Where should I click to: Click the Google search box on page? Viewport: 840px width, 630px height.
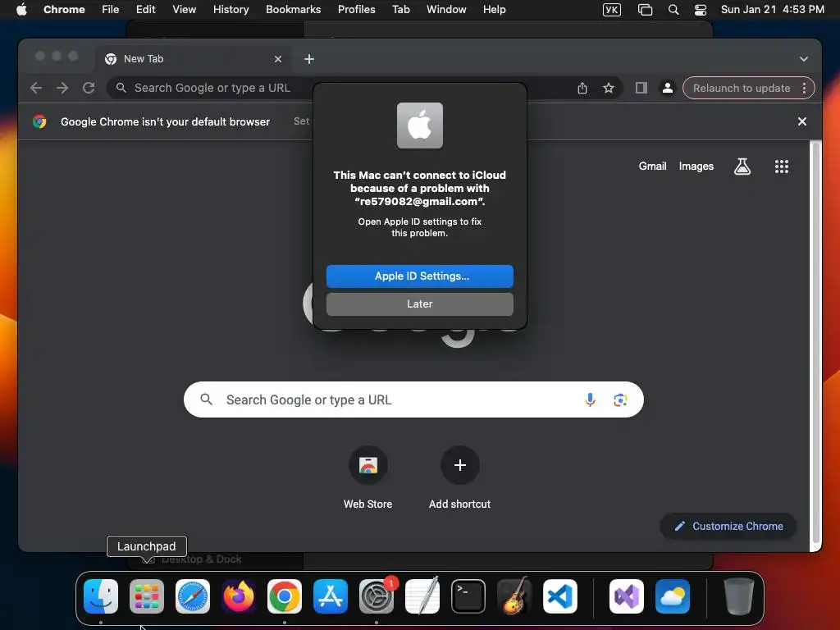tap(413, 399)
